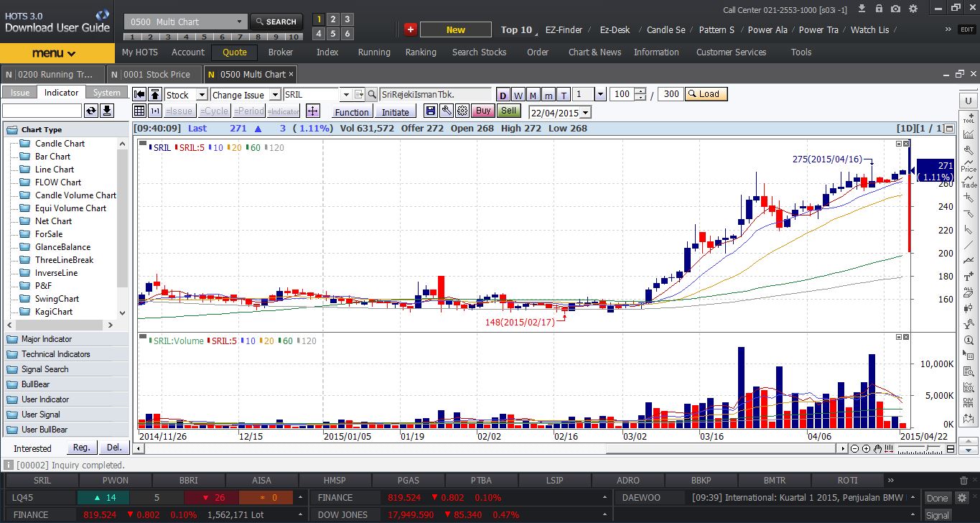Click the Price tool in right toolbar
Image resolution: width=980 pixels, height=523 pixels.
click(x=969, y=165)
